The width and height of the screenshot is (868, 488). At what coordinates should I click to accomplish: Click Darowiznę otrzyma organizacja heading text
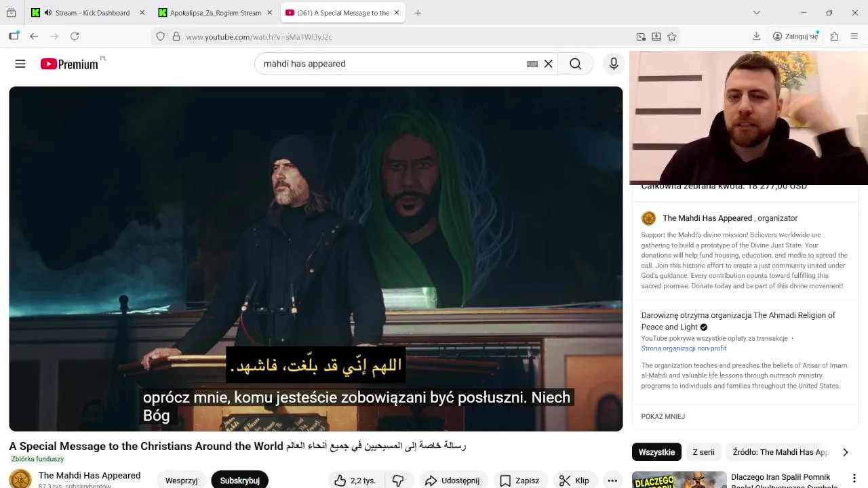[738, 321]
